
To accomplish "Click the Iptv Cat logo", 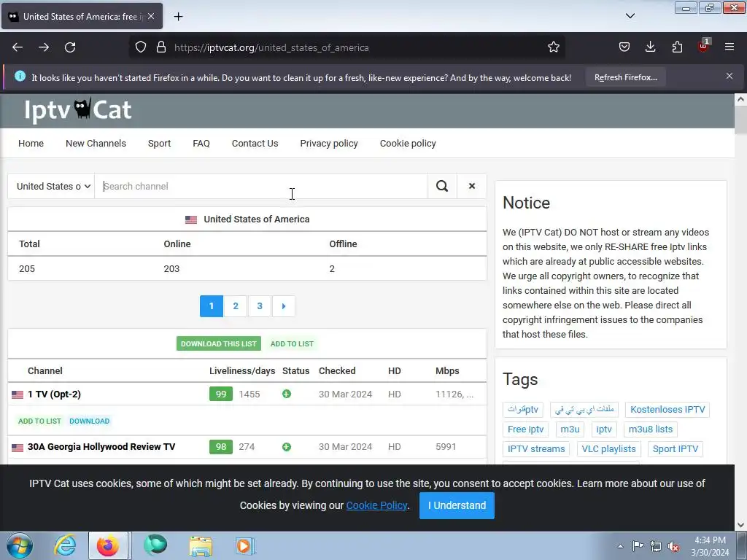I will [77, 110].
